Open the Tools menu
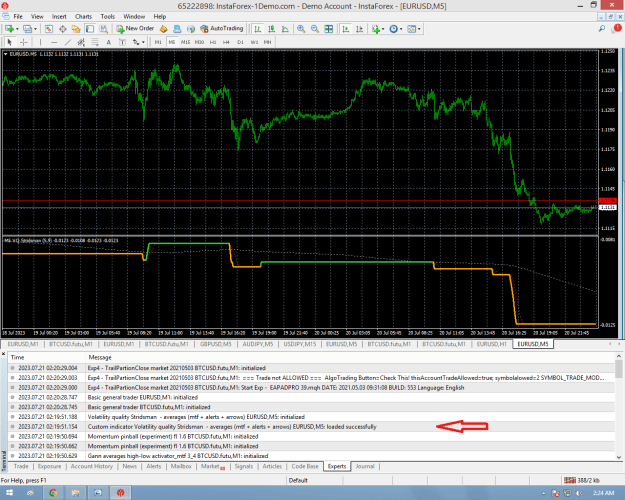The height and width of the screenshot is (500, 625). (108, 16)
